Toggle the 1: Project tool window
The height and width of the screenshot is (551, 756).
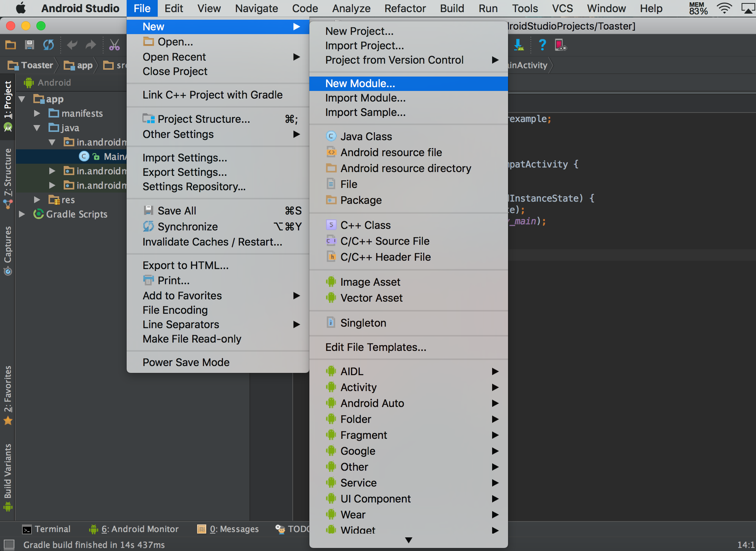coord(8,99)
